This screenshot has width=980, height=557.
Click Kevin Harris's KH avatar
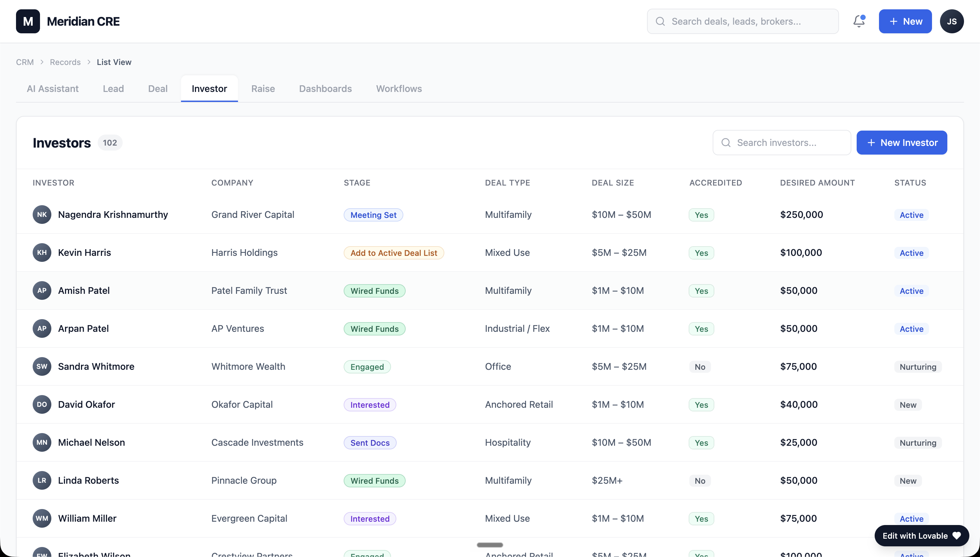click(x=42, y=253)
